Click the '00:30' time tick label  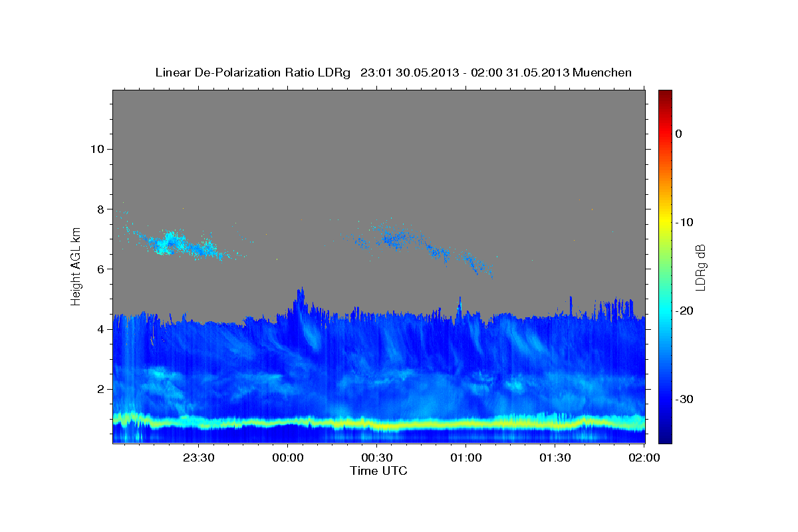(376, 458)
